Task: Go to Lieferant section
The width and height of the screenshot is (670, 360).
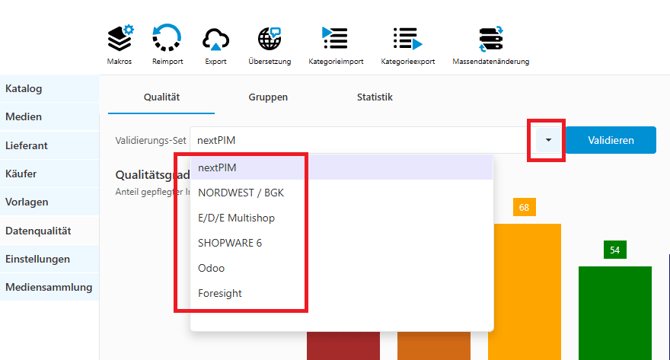Action: [50, 145]
